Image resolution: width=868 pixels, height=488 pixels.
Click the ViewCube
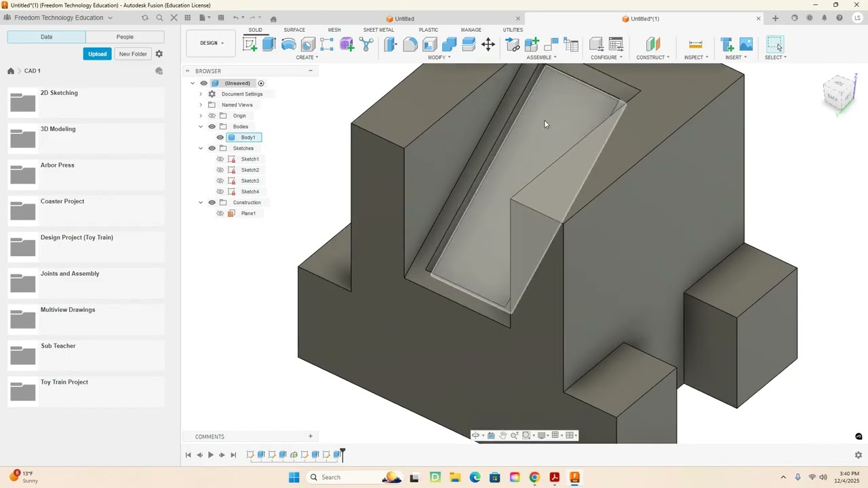point(840,94)
